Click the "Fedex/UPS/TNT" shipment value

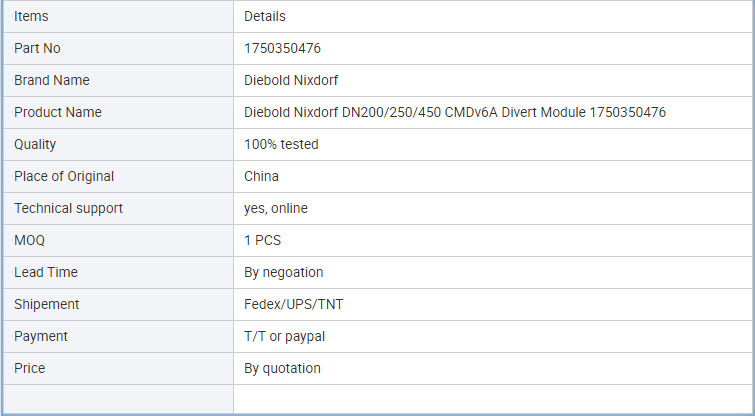pos(294,304)
